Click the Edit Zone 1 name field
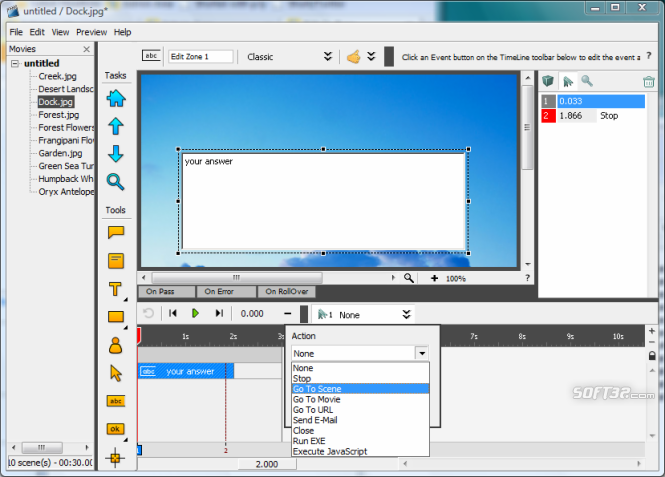This screenshot has height=477, width=665. (x=201, y=56)
